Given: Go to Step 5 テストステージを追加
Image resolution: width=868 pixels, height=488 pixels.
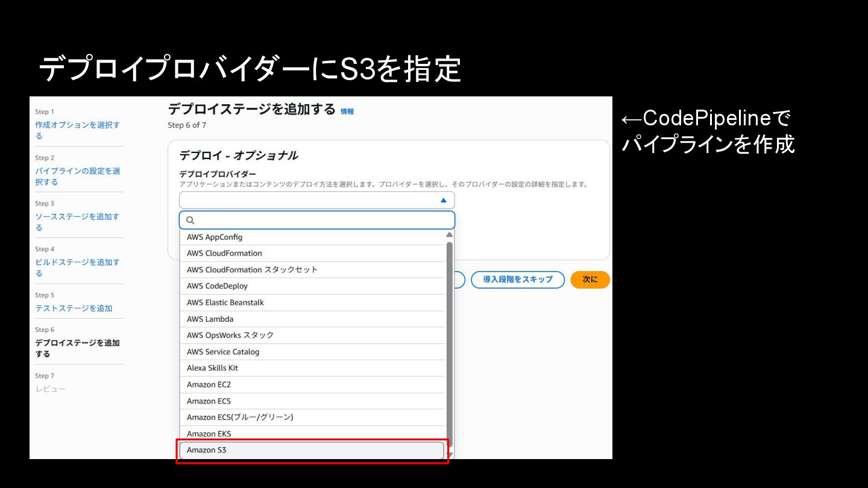Looking at the screenshot, I should pos(74,308).
